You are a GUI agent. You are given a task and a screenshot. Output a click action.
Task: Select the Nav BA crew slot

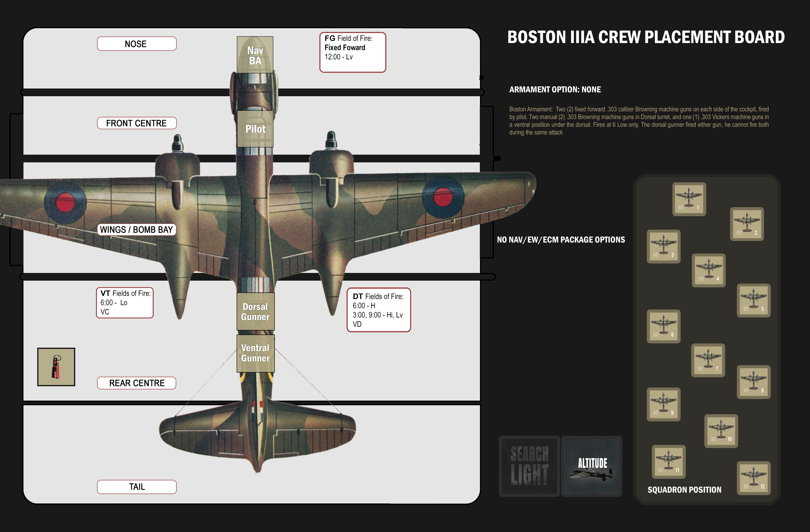tap(255, 55)
